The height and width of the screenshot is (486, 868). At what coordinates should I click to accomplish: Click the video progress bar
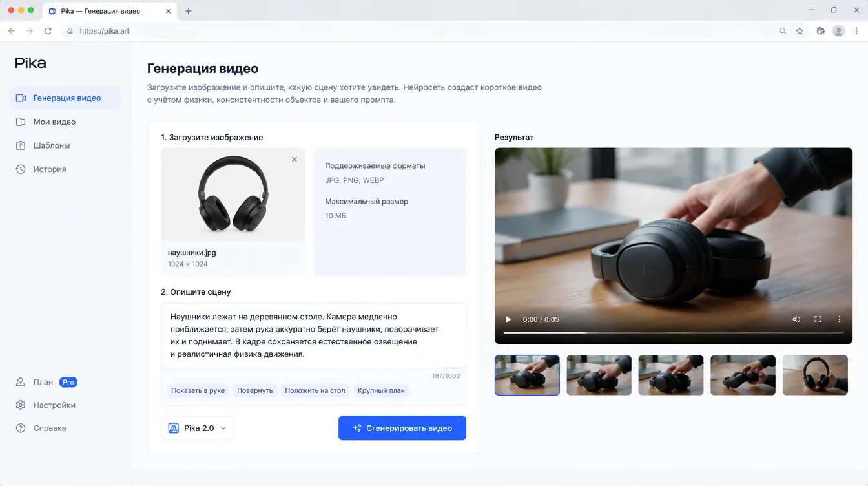[x=674, y=333]
